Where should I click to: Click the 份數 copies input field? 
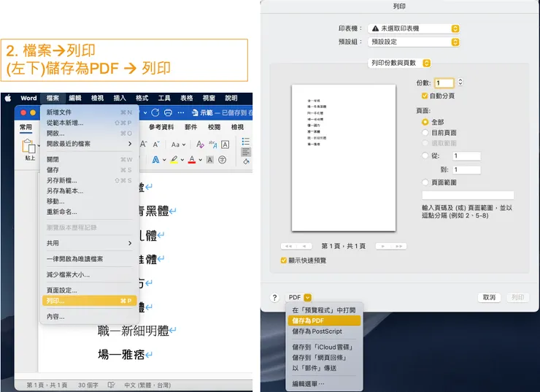tap(444, 83)
